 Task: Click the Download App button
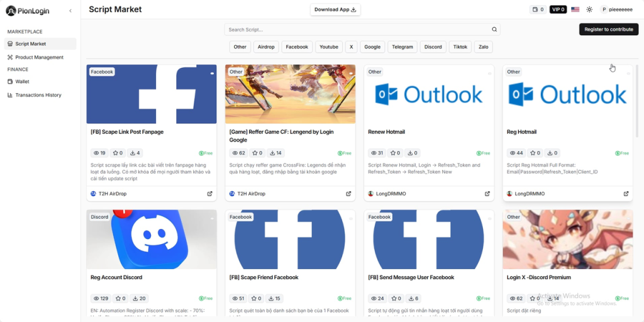tap(335, 9)
